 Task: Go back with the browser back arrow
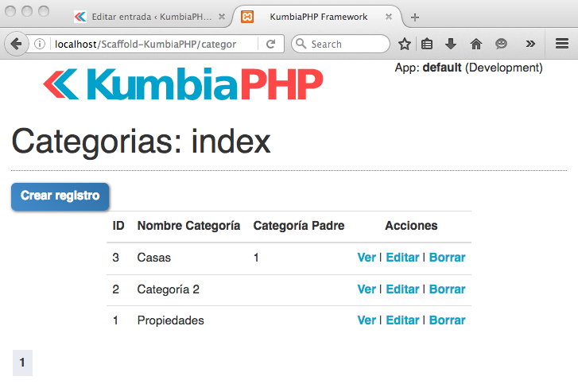point(16,45)
